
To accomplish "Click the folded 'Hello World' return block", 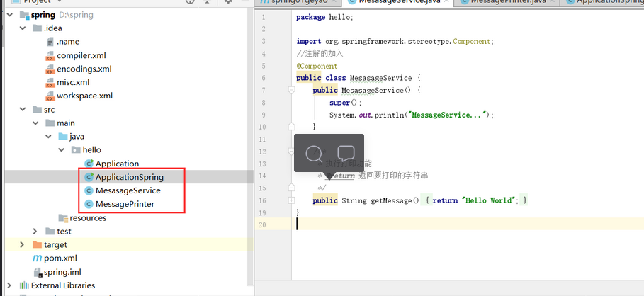I will coord(473,200).
